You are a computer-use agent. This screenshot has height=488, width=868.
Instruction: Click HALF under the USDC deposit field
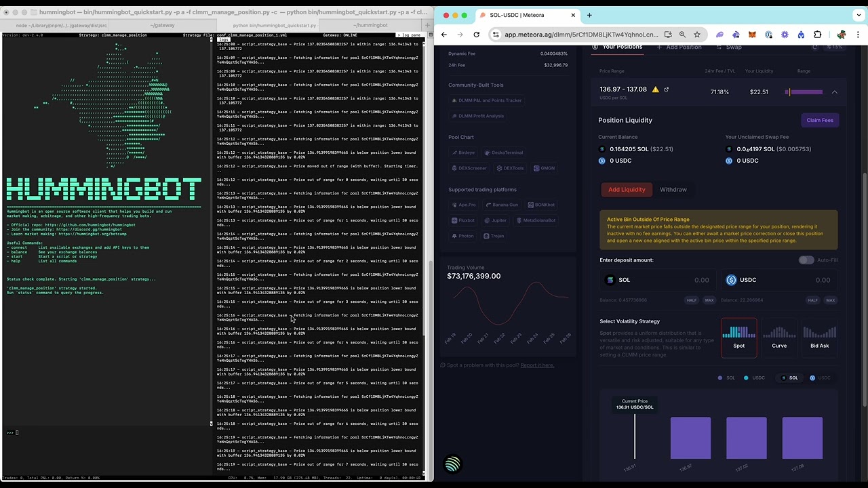[812, 300]
